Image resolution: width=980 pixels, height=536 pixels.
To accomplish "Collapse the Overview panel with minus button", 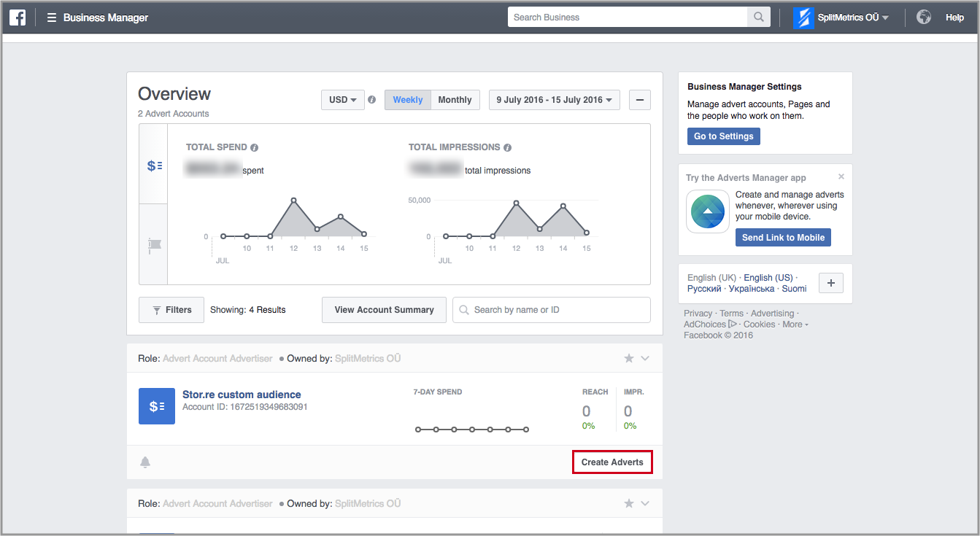I will pyautogui.click(x=639, y=100).
